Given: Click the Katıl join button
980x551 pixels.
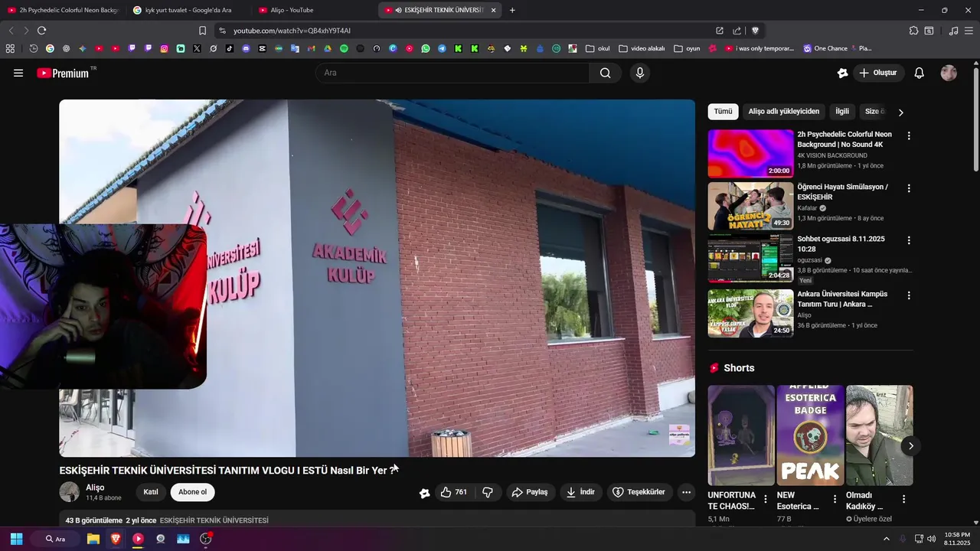Looking at the screenshot, I should pos(151,492).
